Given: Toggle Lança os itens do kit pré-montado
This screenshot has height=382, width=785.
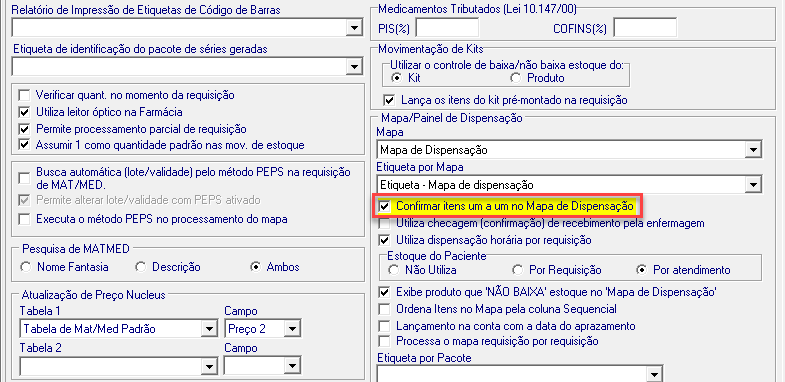Looking at the screenshot, I should pyautogui.click(x=389, y=100).
